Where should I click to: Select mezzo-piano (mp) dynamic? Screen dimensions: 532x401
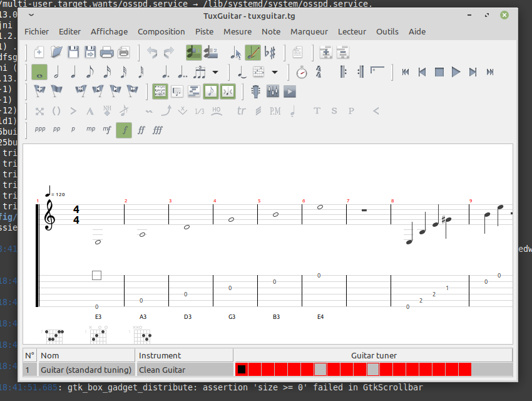pyautogui.click(x=91, y=130)
